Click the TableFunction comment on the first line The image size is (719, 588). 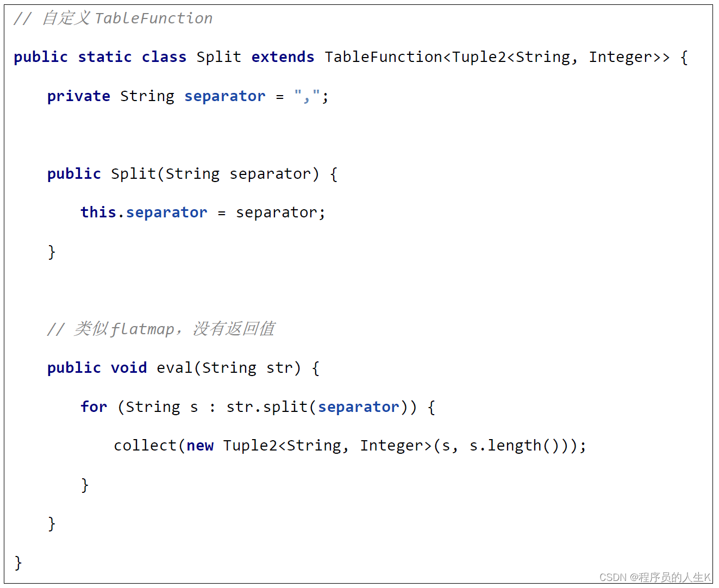pyautogui.click(x=113, y=18)
